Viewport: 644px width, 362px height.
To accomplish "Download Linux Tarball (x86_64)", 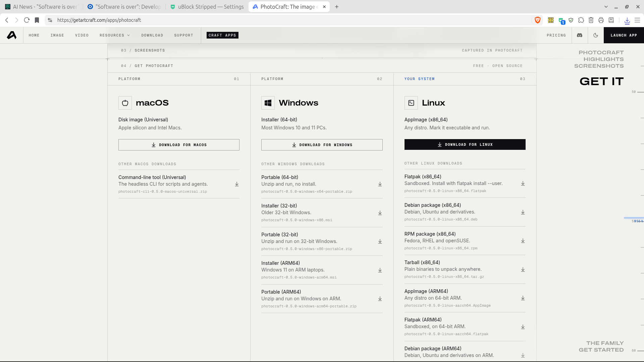I will [x=523, y=269].
